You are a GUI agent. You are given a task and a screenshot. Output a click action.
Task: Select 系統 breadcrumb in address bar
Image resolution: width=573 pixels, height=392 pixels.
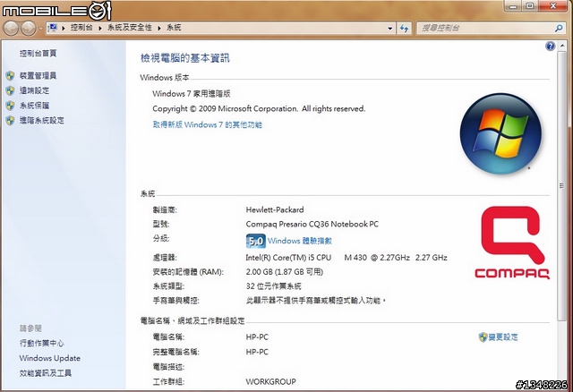pos(174,28)
